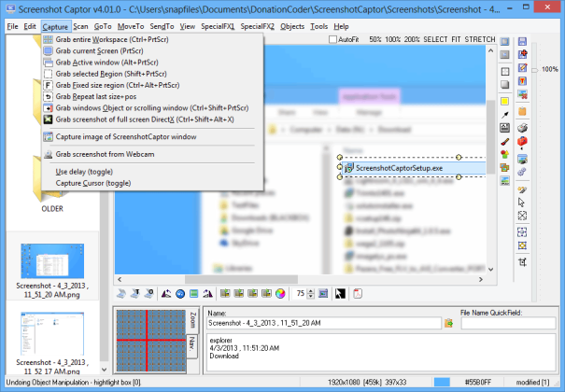Click the colored shapes clipart icon
This screenshot has height=392, width=565.
click(505, 154)
